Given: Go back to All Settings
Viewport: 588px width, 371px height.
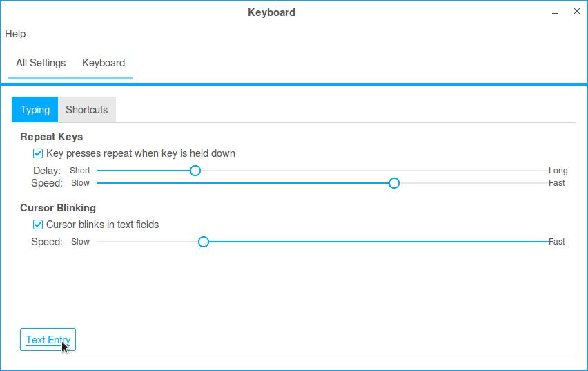Looking at the screenshot, I should point(41,63).
